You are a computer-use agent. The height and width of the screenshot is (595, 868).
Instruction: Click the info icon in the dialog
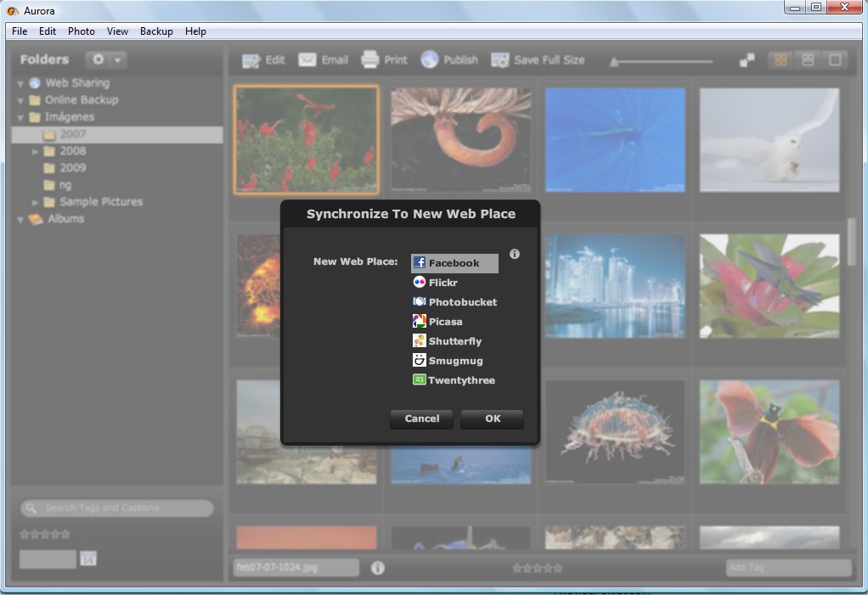coord(515,254)
